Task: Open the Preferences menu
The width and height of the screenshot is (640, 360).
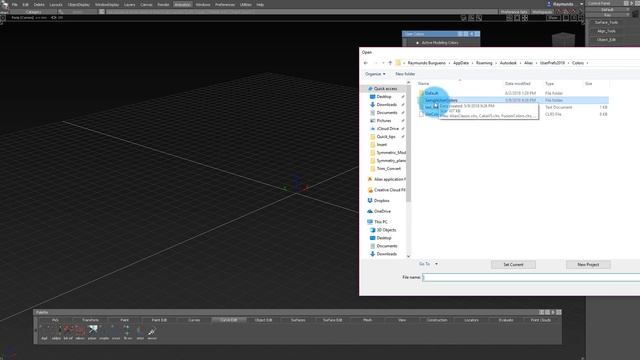Action: tap(225, 4)
